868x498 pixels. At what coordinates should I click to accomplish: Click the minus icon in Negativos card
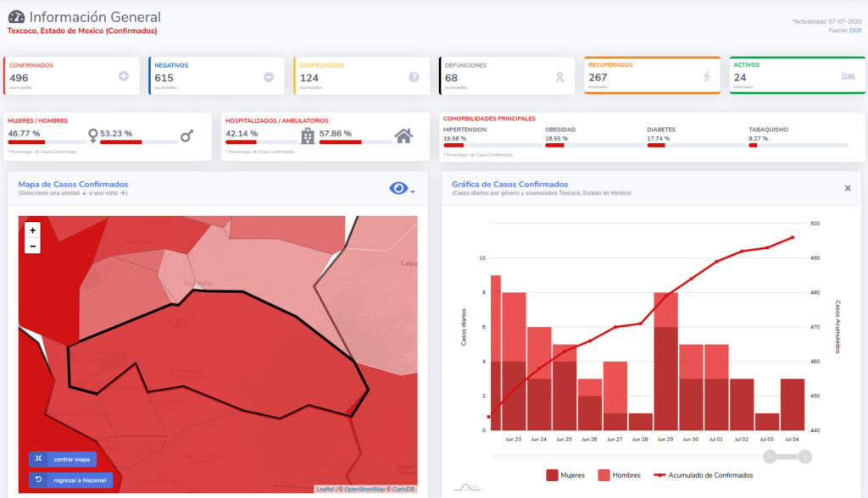click(x=269, y=77)
